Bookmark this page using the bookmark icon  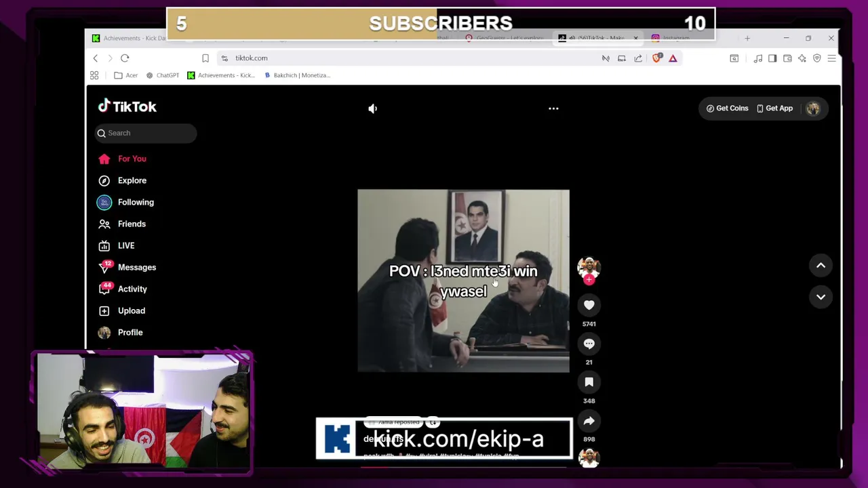205,58
